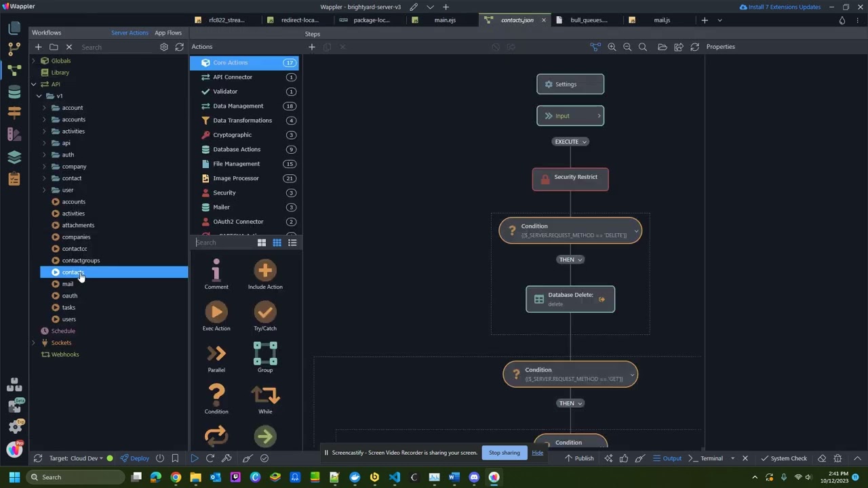Switch actions to small grid view

pyautogui.click(x=277, y=243)
